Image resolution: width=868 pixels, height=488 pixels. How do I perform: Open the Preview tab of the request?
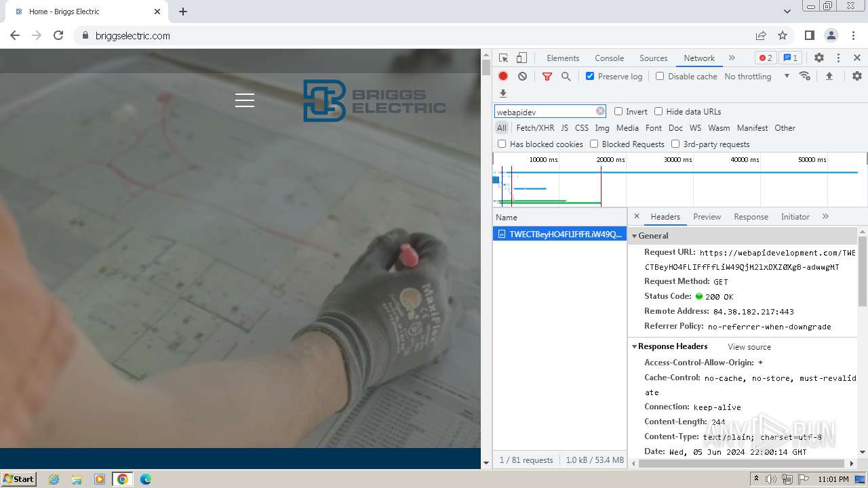pyautogui.click(x=707, y=217)
